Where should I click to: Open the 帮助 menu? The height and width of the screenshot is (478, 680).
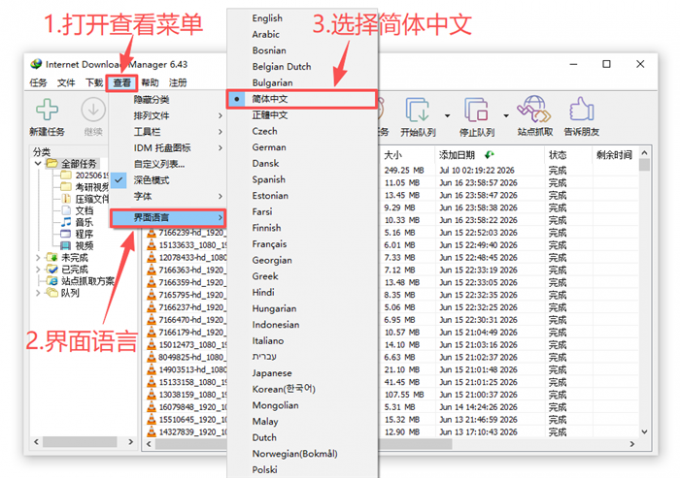[150, 82]
